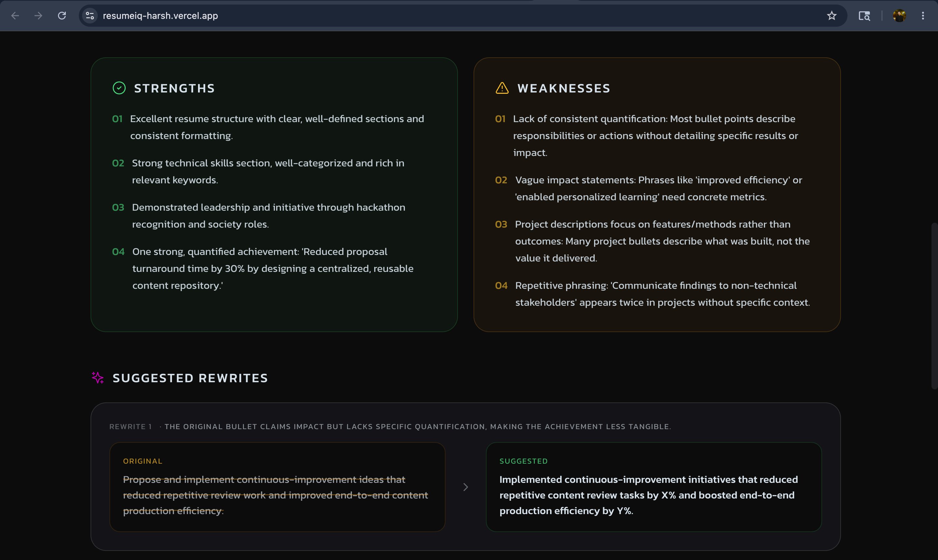
Task: Bookmark this page with star icon
Action: (x=831, y=16)
